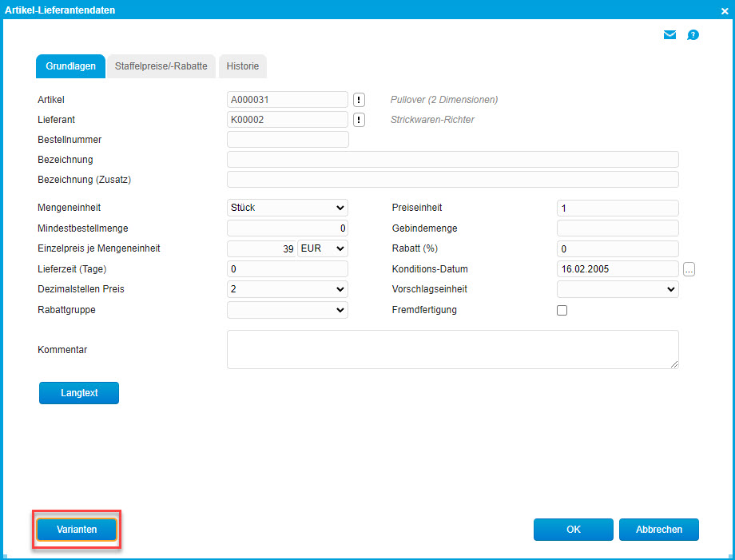The height and width of the screenshot is (560, 735).
Task: Expand the Dezimalstellen Preis dropdown
Action: click(x=288, y=289)
